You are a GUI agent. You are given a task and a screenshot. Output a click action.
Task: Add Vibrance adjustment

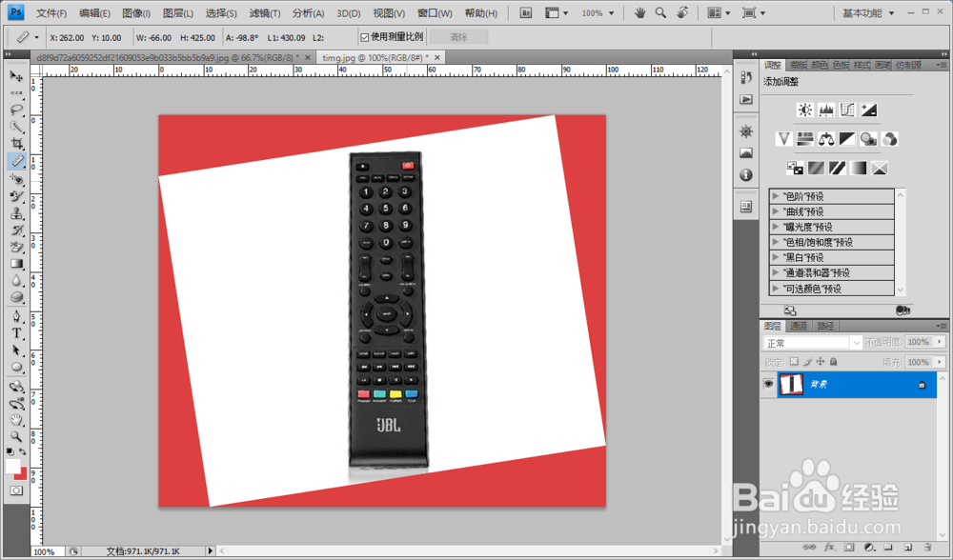click(x=783, y=139)
